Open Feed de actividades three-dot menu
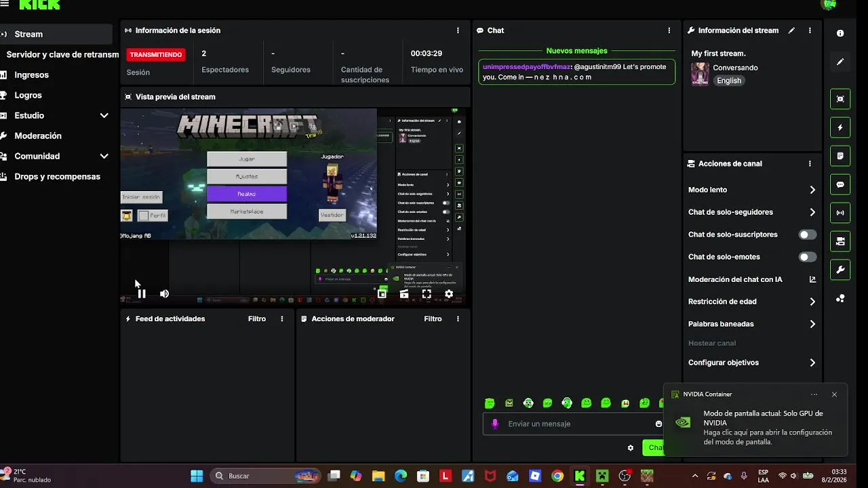868x488 pixels. coord(282,319)
